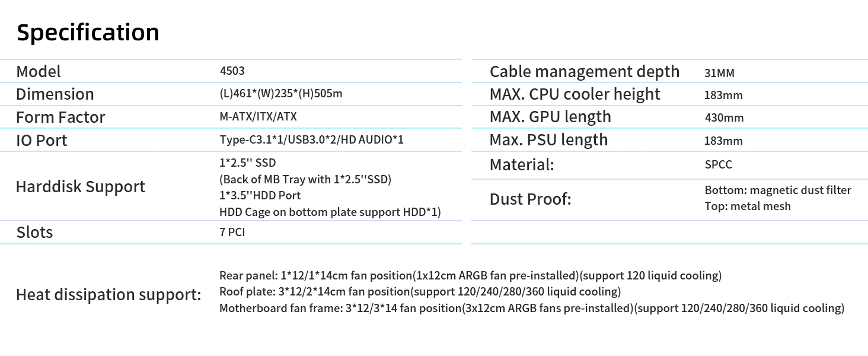
Task: Select the MAX. CPU cooler height label
Action: point(575,94)
